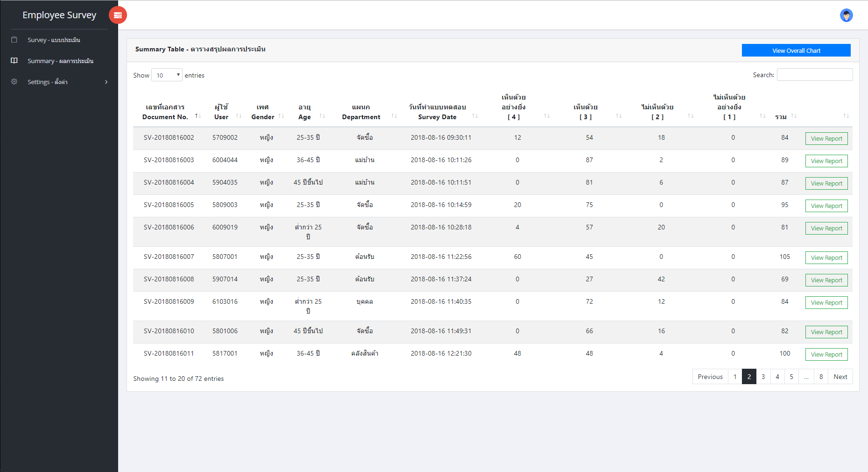Sort table by Department column arrows
The image size is (868, 472).
pyautogui.click(x=394, y=116)
